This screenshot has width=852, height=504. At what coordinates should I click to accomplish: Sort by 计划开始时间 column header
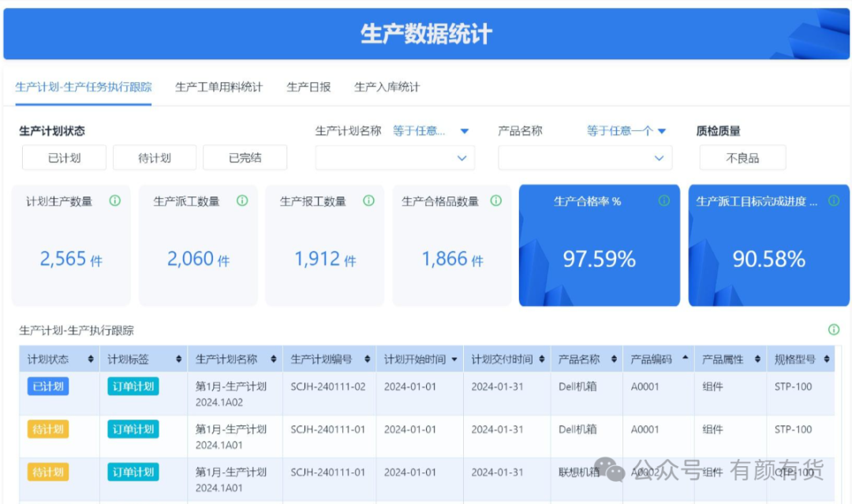tap(420, 360)
